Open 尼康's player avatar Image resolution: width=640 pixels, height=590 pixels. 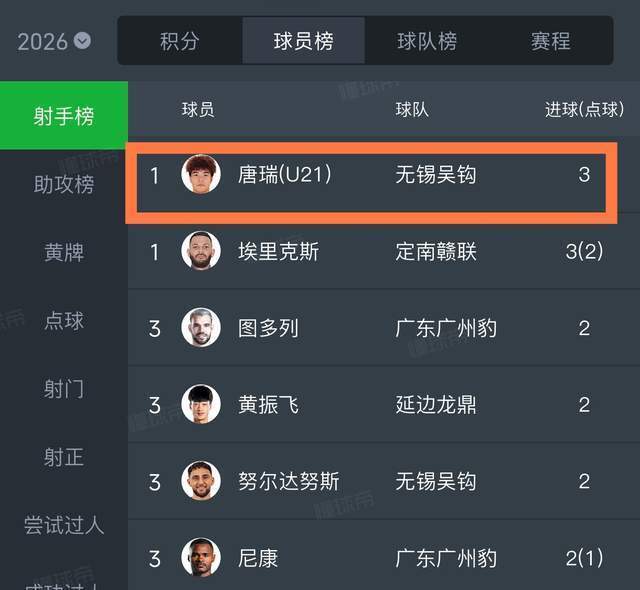pos(201,558)
